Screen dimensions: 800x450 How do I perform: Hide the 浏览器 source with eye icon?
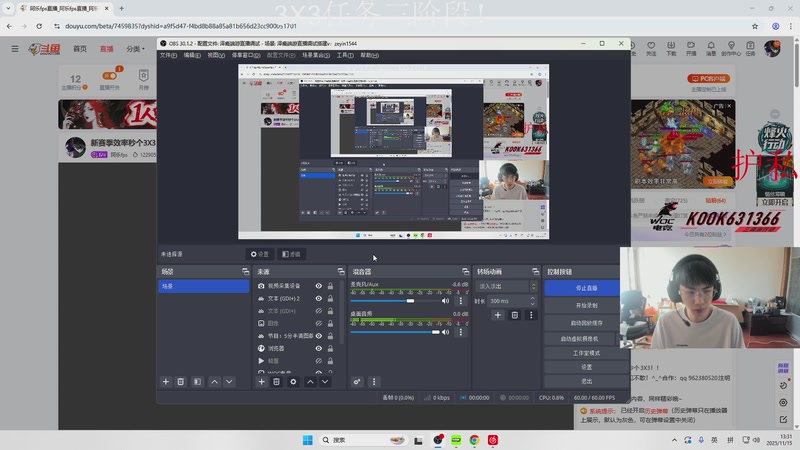point(318,348)
